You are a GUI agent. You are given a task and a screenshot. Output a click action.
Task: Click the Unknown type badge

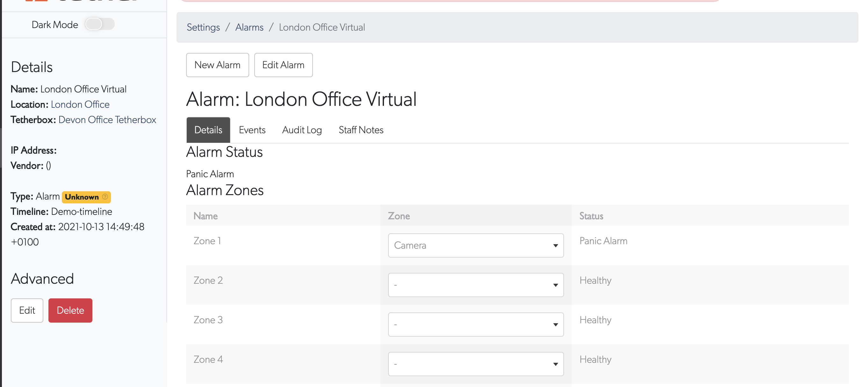pos(82,197)
